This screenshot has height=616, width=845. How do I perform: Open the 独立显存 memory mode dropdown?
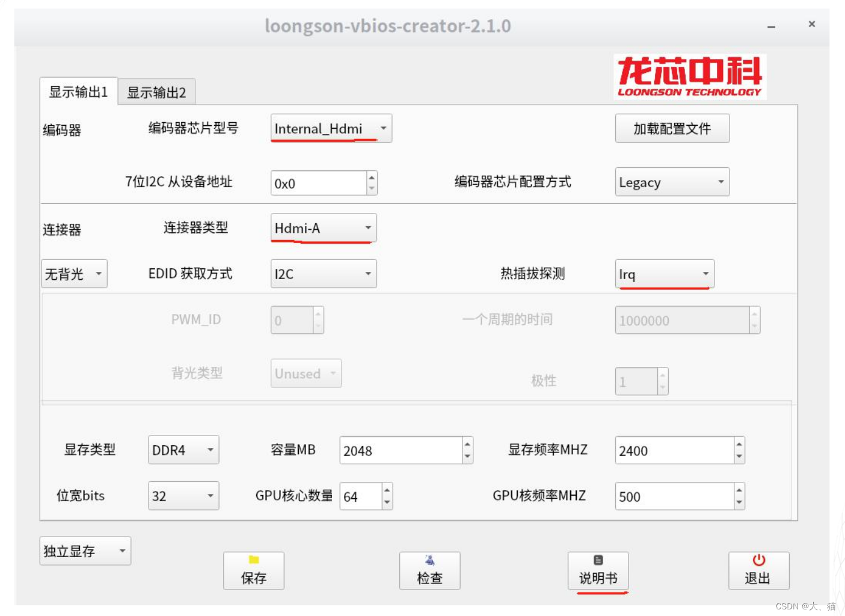click(x=84, y=550)
